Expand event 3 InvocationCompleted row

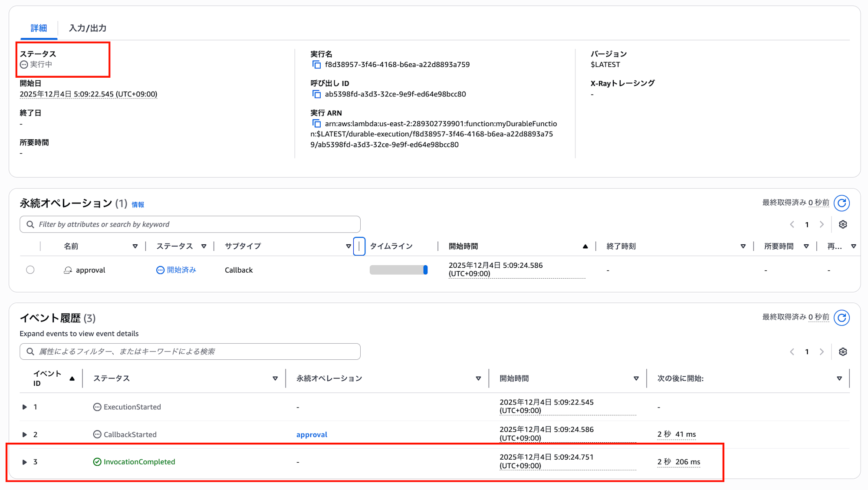(x=25, y=462)
